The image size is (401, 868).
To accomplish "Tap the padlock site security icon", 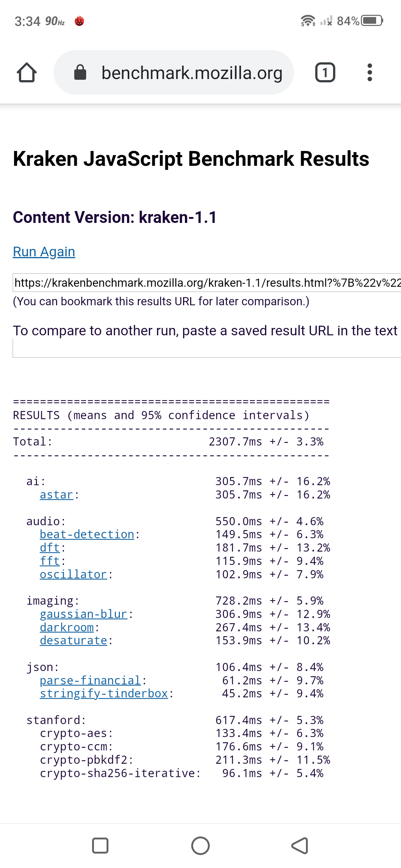I will tap(80, 72).
